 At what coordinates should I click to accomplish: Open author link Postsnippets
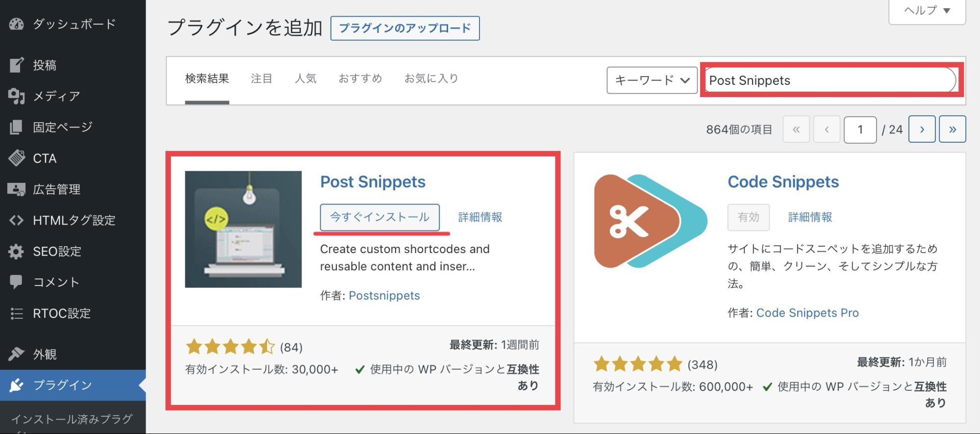point(384,296)
